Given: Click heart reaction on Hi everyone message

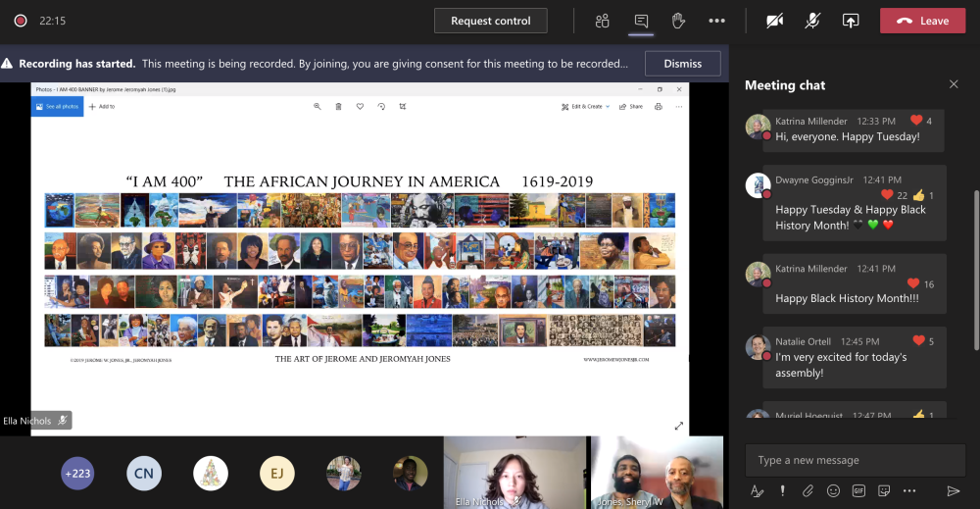Looking at the screenshot, I should 916,120.
